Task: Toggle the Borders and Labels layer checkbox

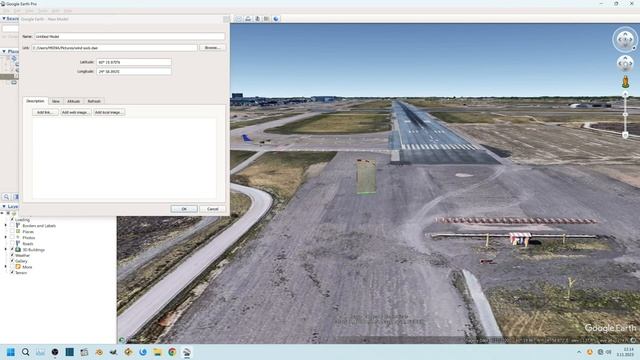Action: (12, 225)
